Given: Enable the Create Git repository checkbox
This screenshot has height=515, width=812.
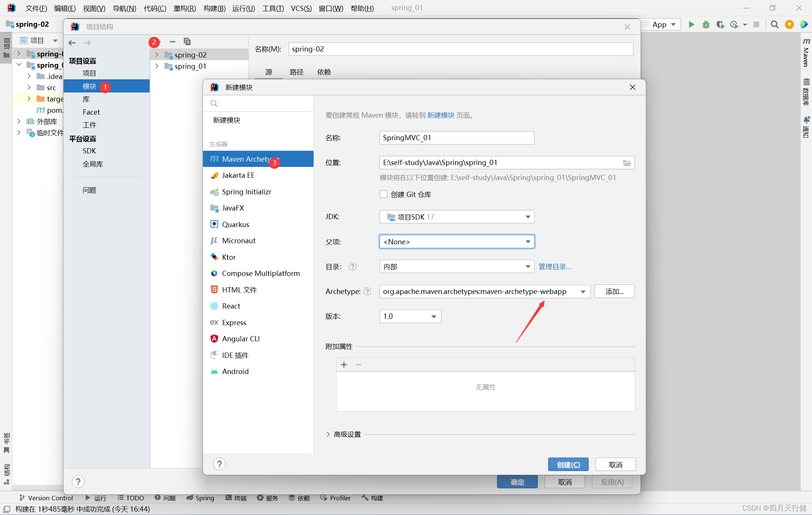Looking at the screenshot, I should point(383,194).
